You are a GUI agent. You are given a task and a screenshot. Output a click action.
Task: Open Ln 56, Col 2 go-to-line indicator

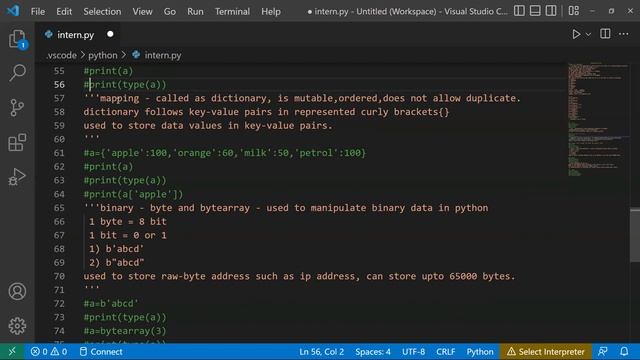pos(321,351)
